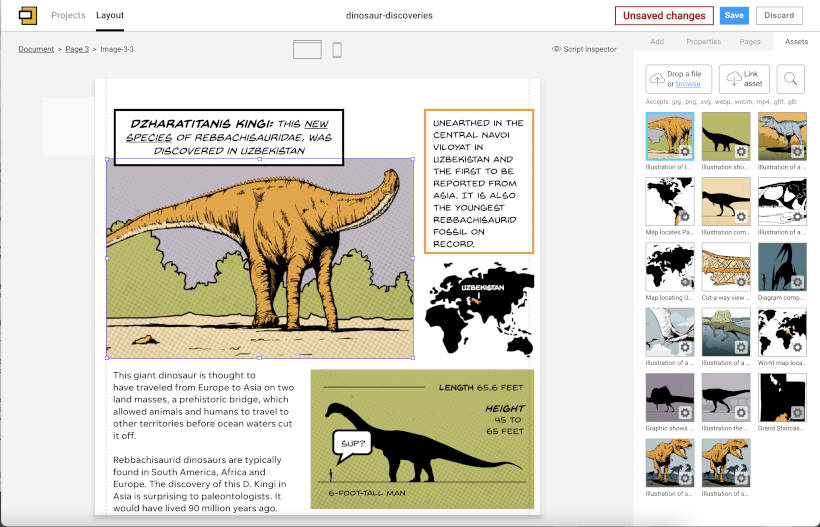Open gear settings on swimming spinosaurus asset
Viewport: 820px width, 527px height.
(x=741, y=347)
